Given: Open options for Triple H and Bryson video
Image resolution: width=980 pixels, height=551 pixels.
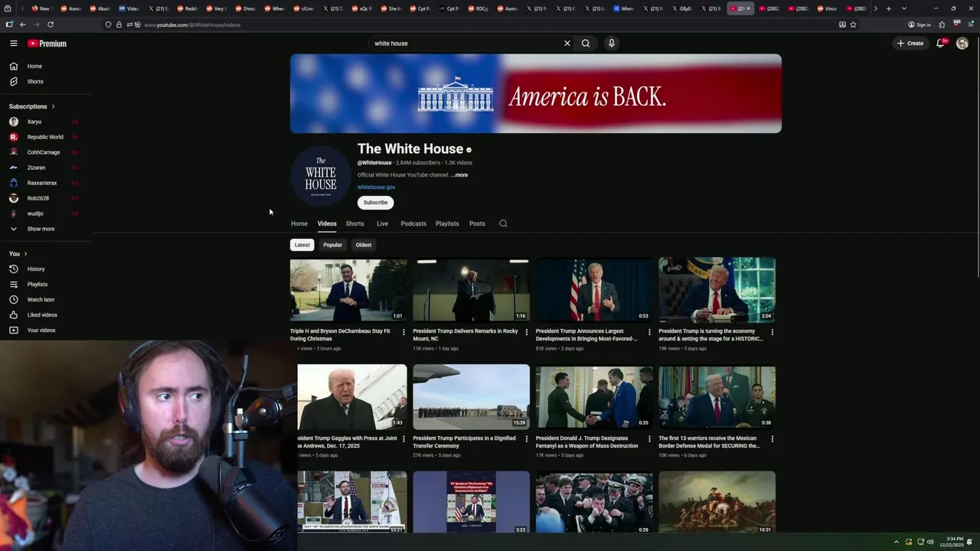Looking at the screenshot, I should [403, 332].
